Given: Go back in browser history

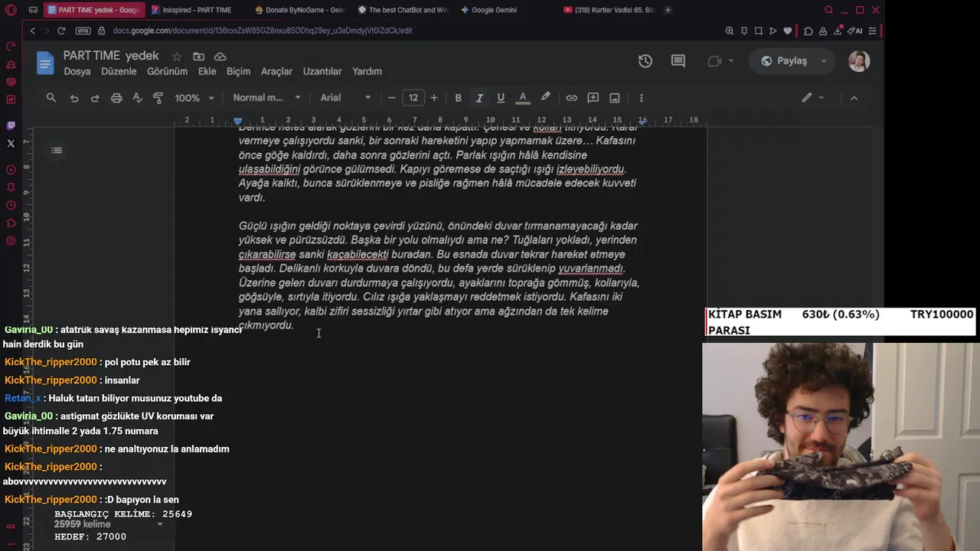Looking at the screenshot, I should tap(32, 31).
